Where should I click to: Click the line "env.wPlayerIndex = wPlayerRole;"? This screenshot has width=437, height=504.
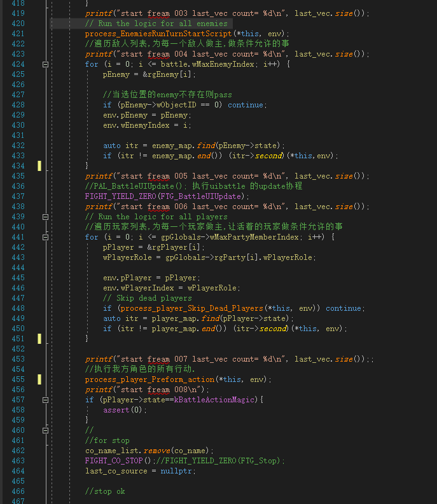coord(172,288)
